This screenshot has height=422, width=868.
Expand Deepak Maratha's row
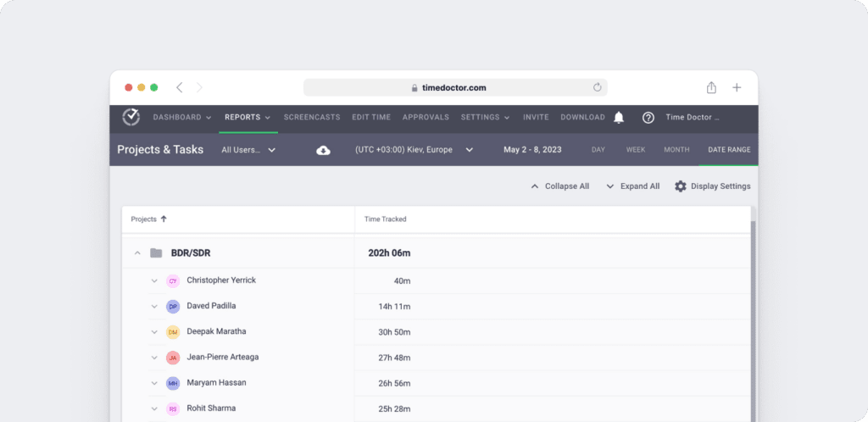click(x=154, y=332)
